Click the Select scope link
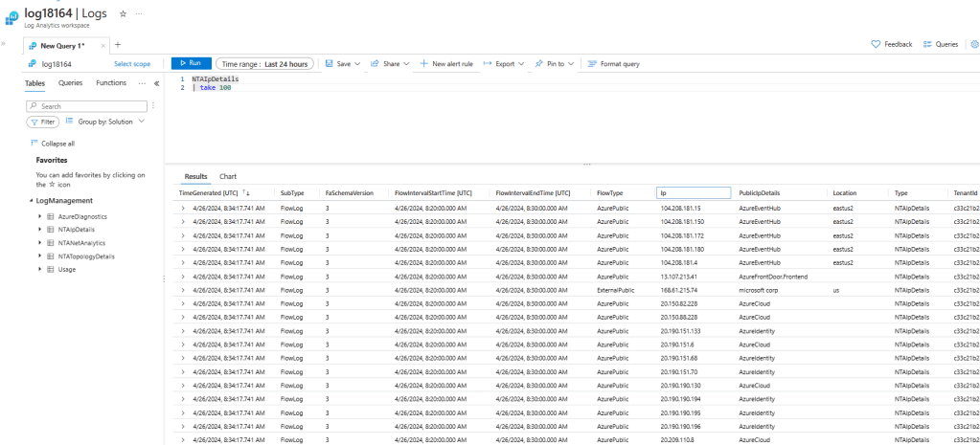The image size is (980, 445). [132, 64]
